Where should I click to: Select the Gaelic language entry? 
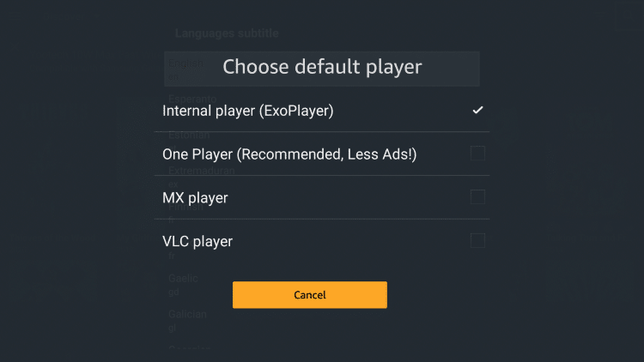click(x=183, y=278)
